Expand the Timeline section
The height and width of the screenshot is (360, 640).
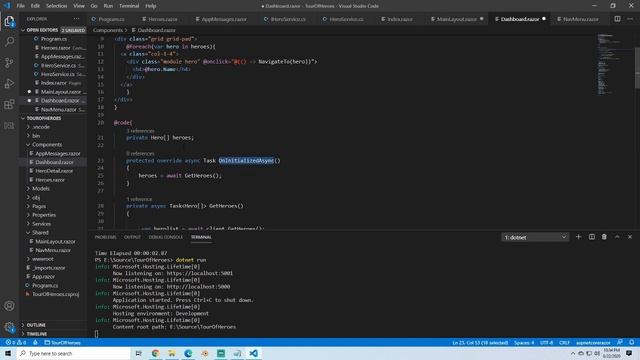(36, 334)
